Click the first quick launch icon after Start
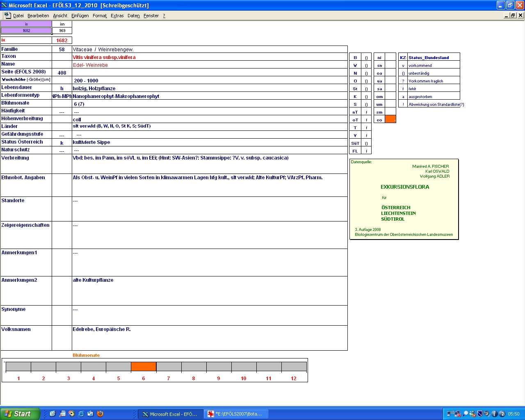The height and width of the screenshot is (420, 525). point(52,414)
